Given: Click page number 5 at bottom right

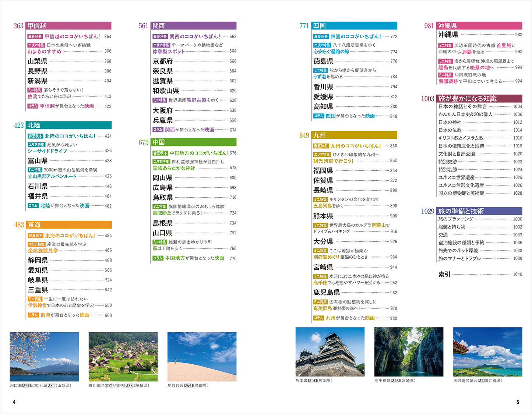Looking at the screenshot, I should (517, 402).
